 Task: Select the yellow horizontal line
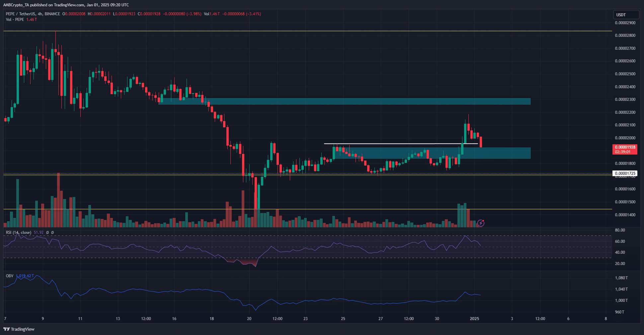307,209
